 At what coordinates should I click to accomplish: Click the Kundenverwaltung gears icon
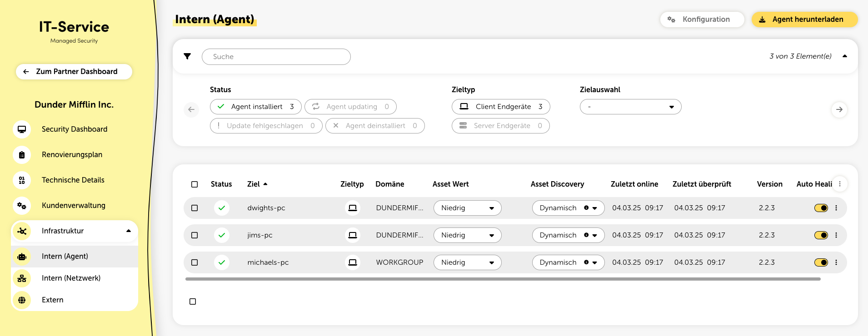(x=22, y=206)
